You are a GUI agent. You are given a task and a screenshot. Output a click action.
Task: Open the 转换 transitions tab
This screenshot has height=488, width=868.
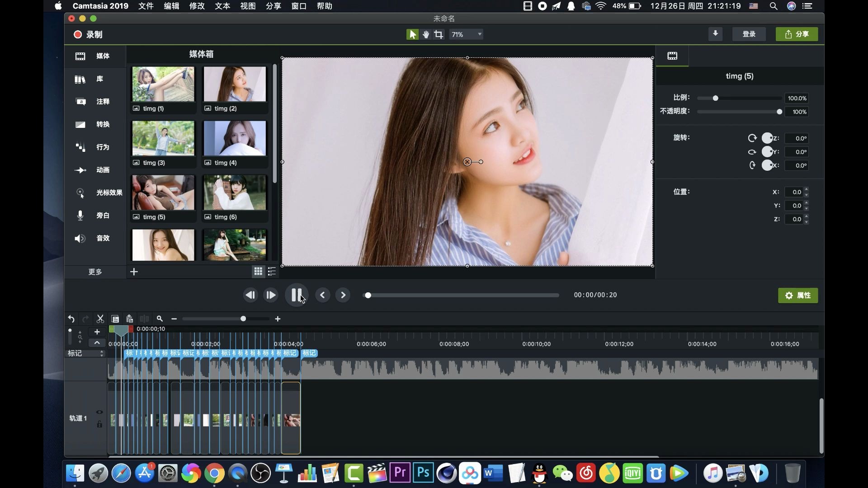pyautogui.click(x=95, y=124)
